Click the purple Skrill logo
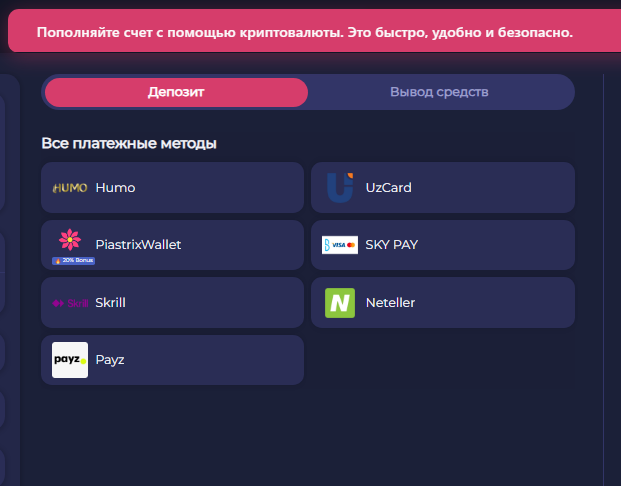Image resolution: width=621 pixels, height=486 pixels. point(70,303)
